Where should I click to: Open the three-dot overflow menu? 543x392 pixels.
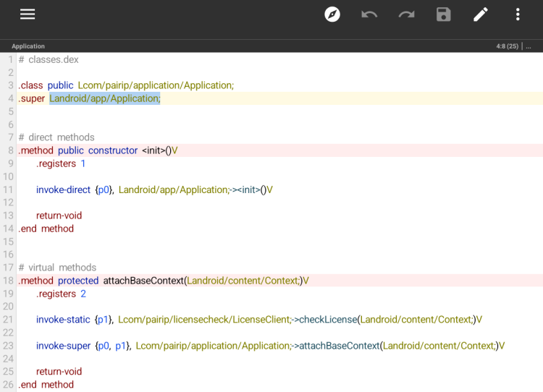click(518, 14)
